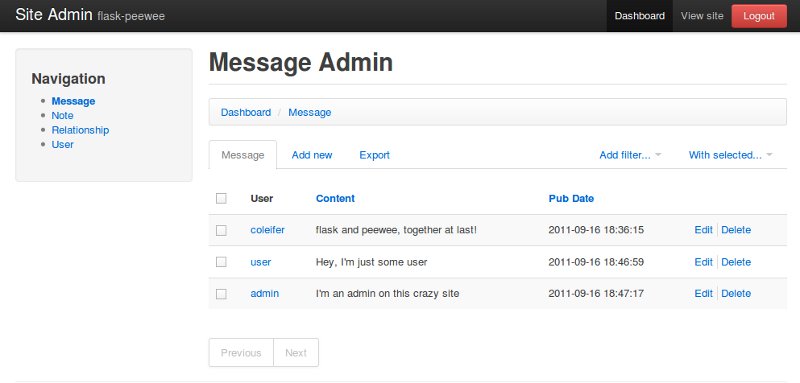Select the Message tab
This screenshot has height=383, width=800.
(243, 155)
